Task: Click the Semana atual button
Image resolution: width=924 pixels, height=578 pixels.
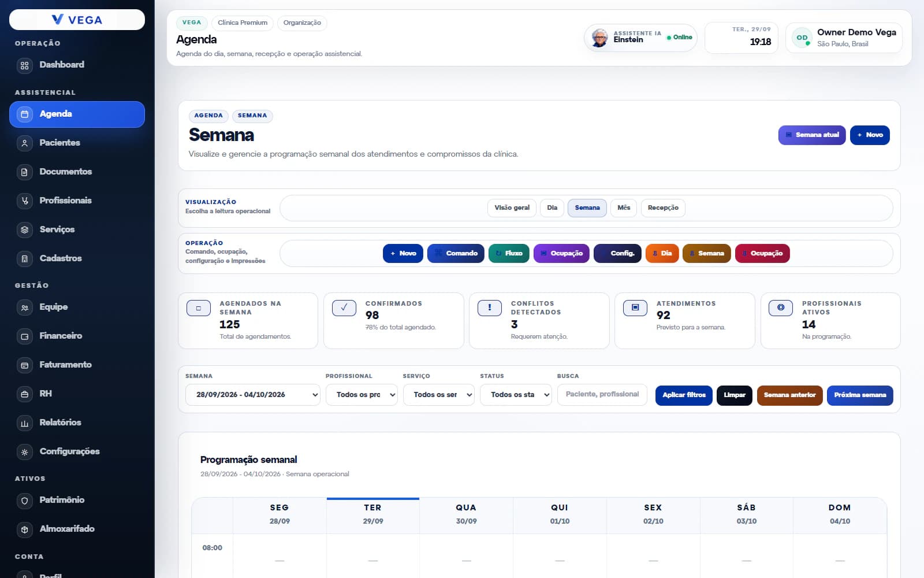Action: [x=812, y=135]
